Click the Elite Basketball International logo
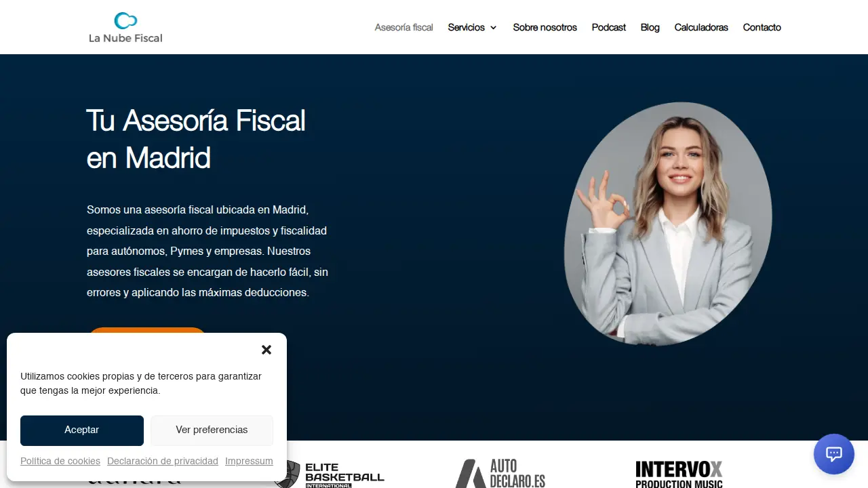This screenshot has height=488, width=868. coord(329,474)
